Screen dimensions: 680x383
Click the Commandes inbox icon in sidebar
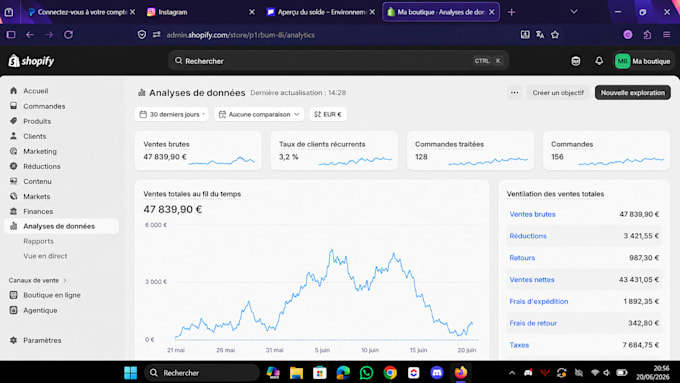(x=13, y=106)
